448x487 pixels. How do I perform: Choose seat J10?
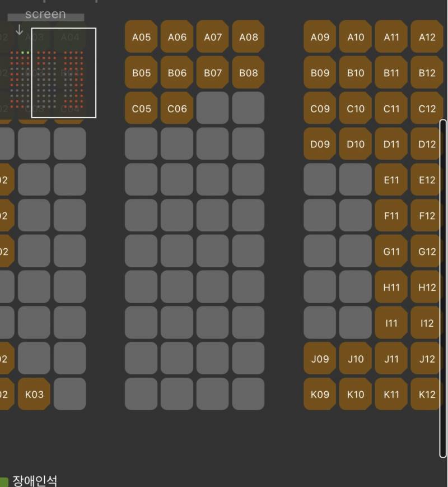[356, 359]
